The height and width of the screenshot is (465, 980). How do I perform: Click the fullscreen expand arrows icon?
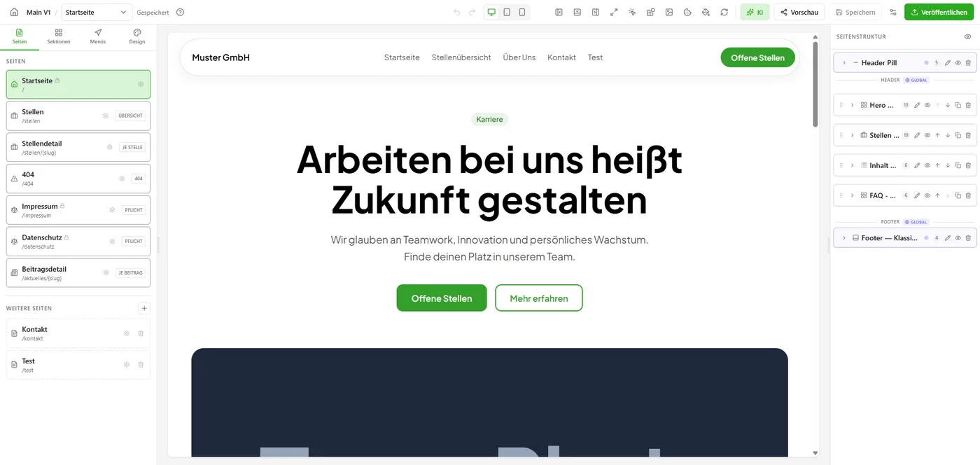pos(614,12)
